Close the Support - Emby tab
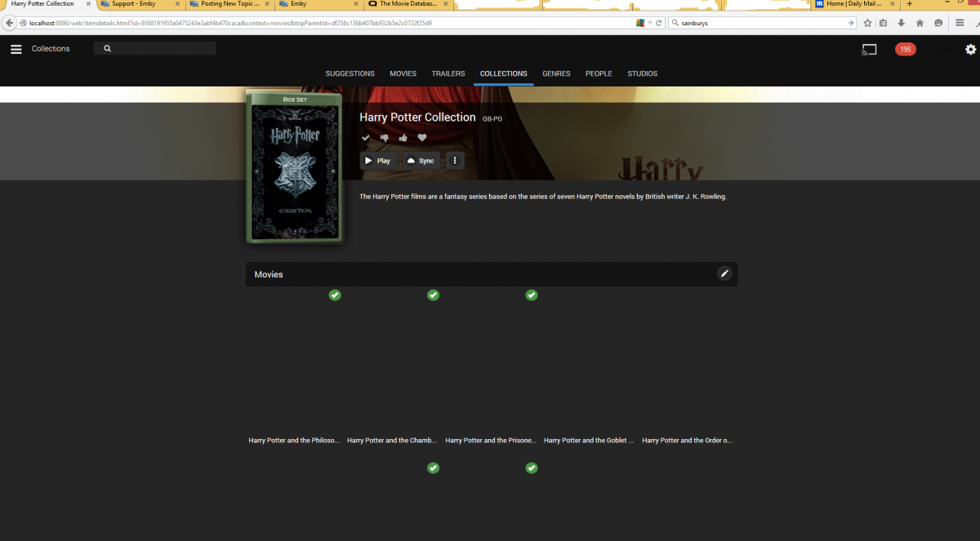 point(177,4)
